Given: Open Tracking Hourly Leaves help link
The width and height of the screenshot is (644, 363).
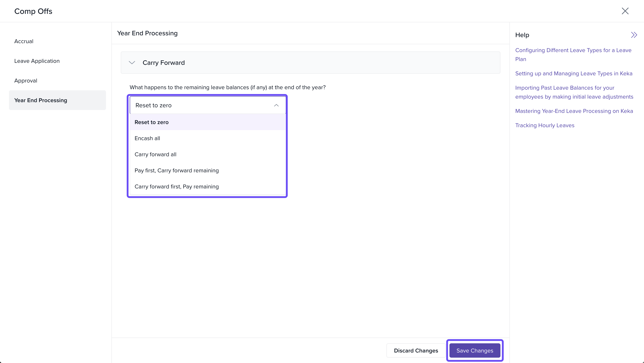Looking at the screenshot, I should pos(544,125).
